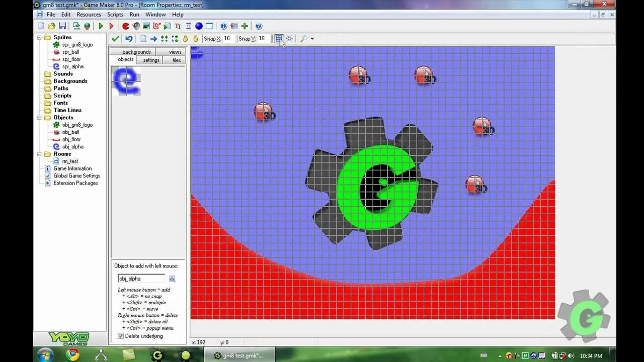The height and width of the screenshot is (362, 644).
Task: Select obj_floor in resource tree
Action: tap(71, 139)
